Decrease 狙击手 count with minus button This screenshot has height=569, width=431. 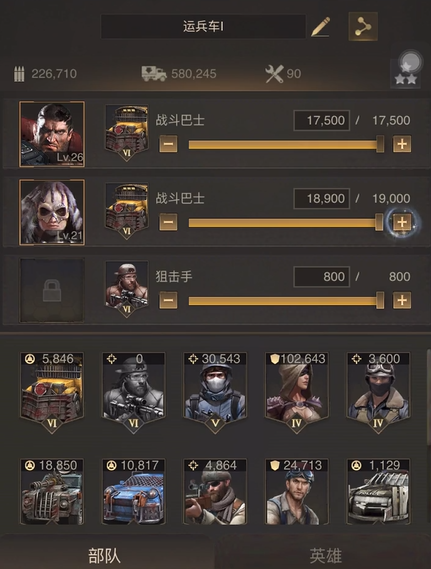[x=168, y=300]
